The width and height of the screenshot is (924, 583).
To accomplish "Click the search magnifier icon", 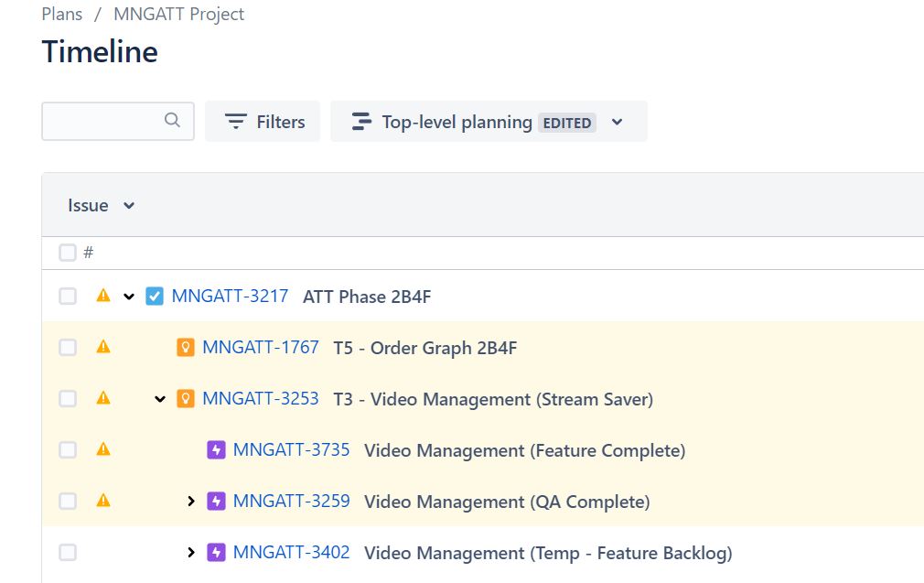I will (x=173, y=120).
